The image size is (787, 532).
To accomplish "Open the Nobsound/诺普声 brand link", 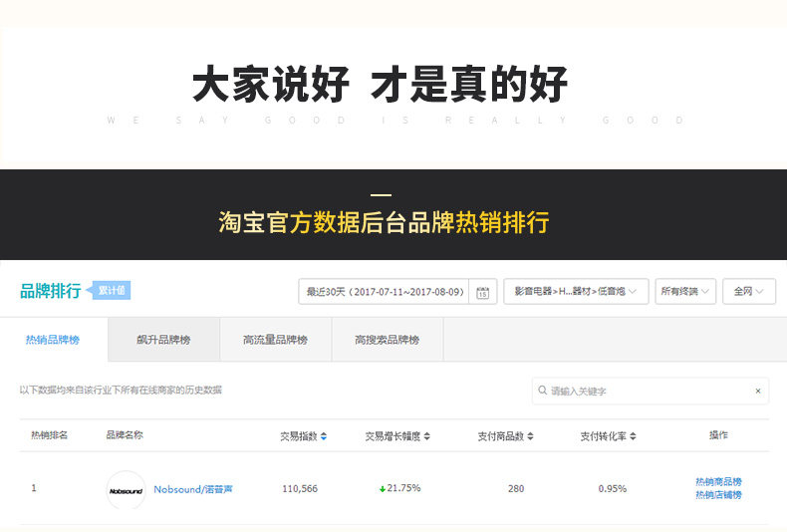I will (x=193, y=489).
